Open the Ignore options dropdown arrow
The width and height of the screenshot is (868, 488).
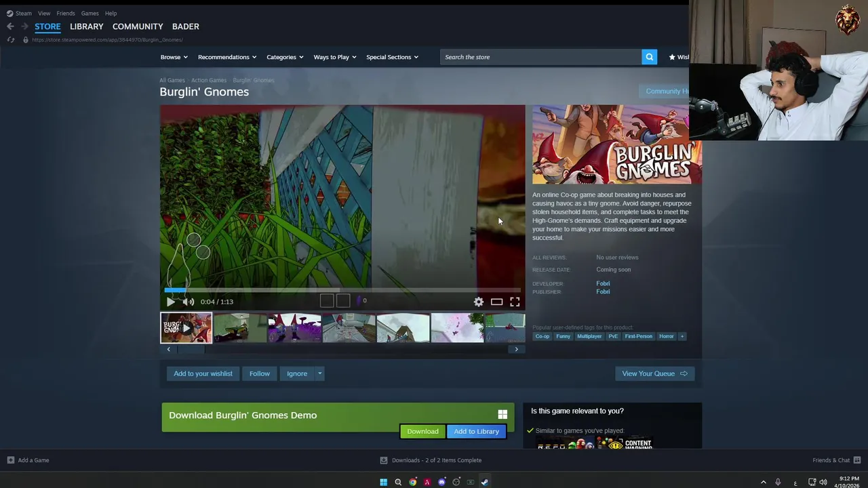pyautogui.click(x=319, y=373)
